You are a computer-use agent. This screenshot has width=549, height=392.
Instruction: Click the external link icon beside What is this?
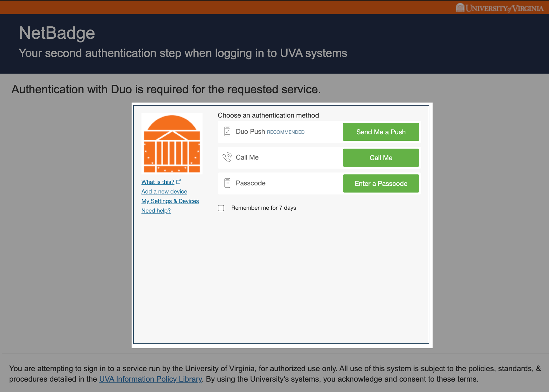pos(179,182)
